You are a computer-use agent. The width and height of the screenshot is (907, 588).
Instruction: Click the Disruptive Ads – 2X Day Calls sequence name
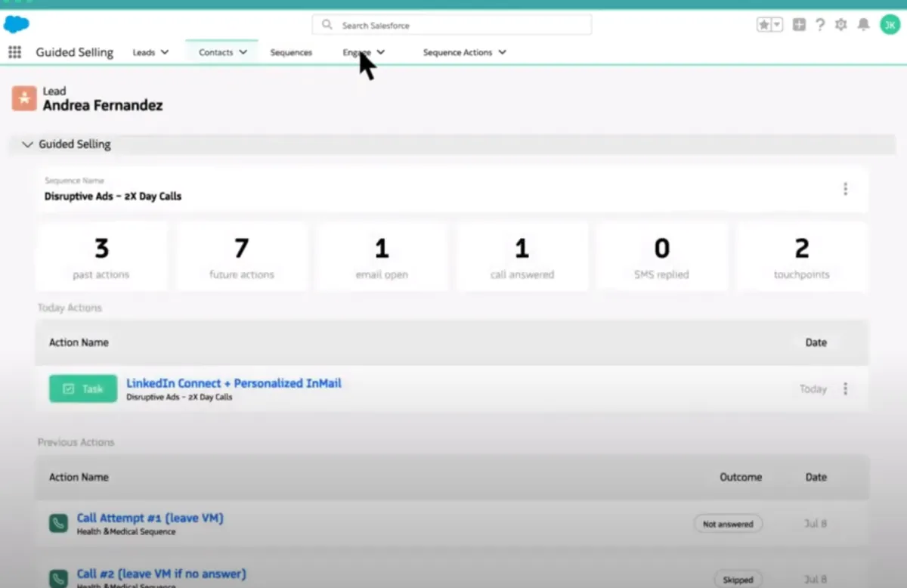pos(113,196)
